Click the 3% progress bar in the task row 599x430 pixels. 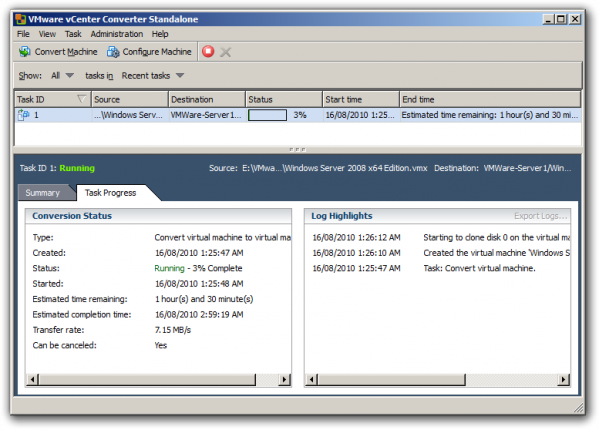tap(267, 115)
